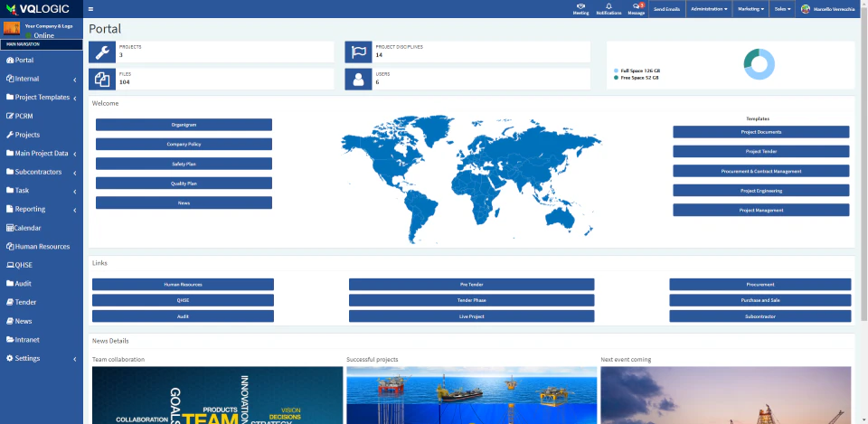The image size is (868, 424).
Task: Open the Administration dropdown
Action: click(x=709, y=9)
